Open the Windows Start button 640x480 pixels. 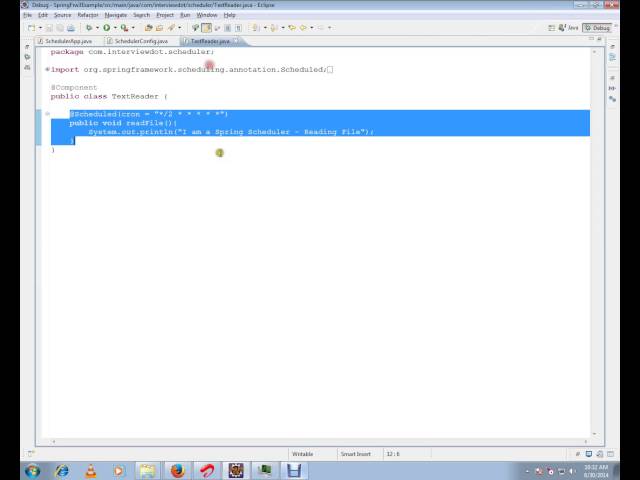click(33, 471)
